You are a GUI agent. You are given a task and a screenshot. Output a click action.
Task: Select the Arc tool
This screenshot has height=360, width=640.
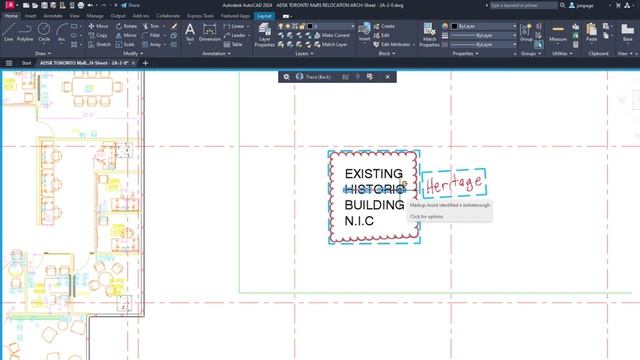click(61, 32)
